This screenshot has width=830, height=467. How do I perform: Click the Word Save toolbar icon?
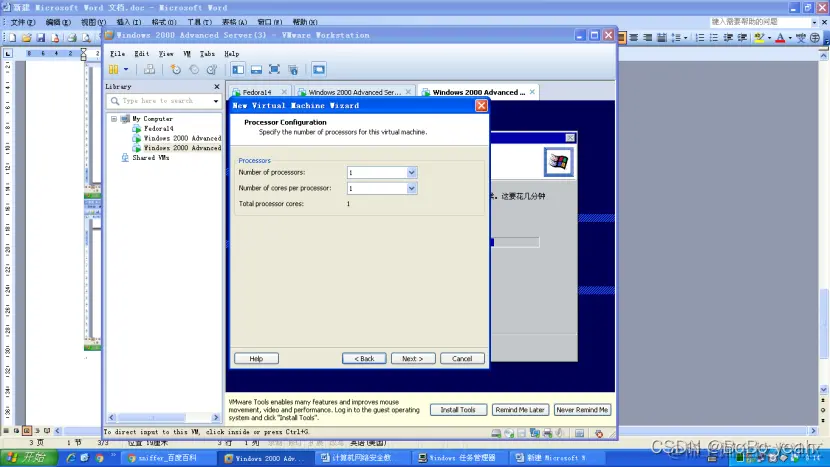pos(41,38)
